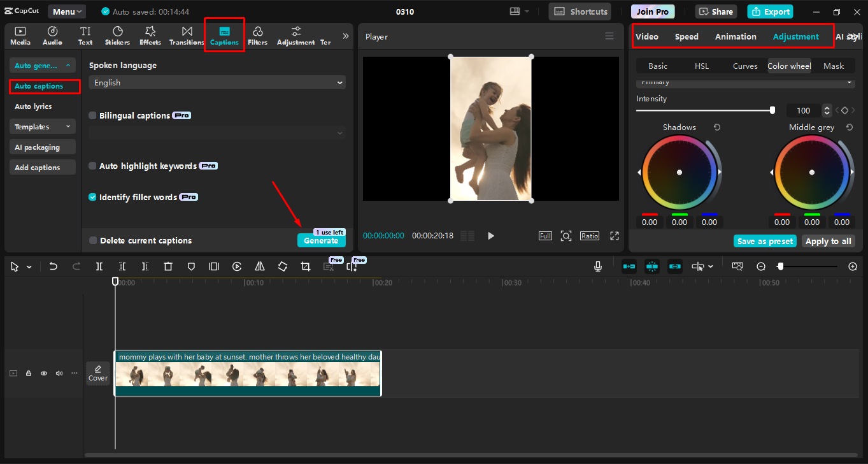Click the timeline zoom in icon
Screen dimensions: 868x464
pos(853,266)
